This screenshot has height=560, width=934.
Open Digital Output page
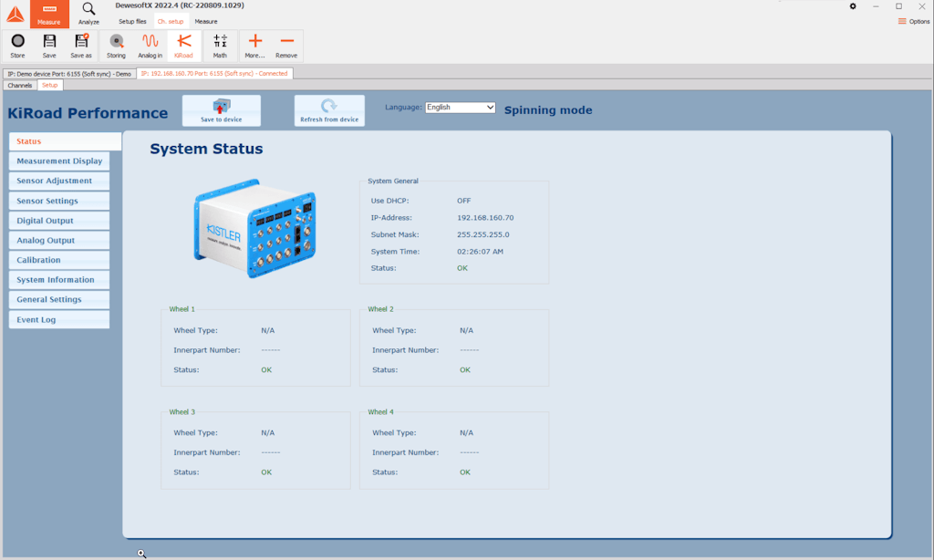coord(59,221)
